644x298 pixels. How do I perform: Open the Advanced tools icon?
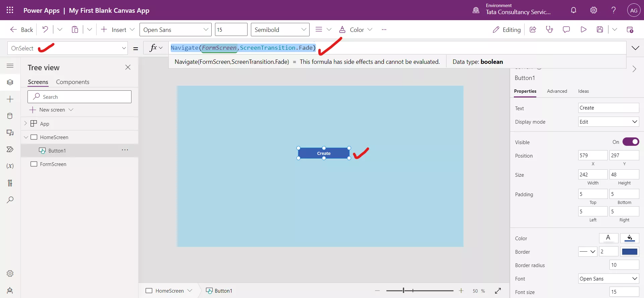(x=10, y=183)
